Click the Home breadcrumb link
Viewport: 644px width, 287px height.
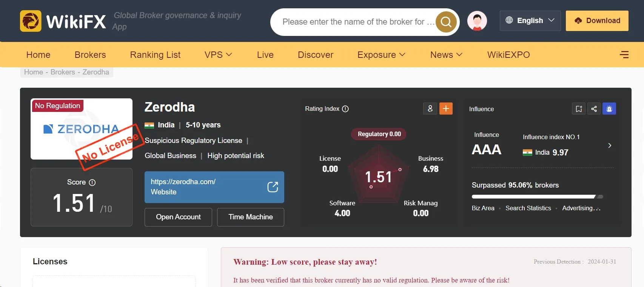point(34,72)
